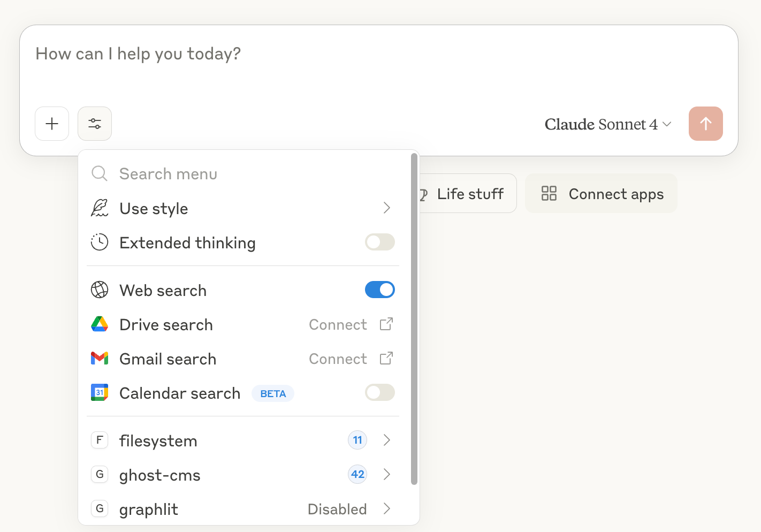The image size is (761, 532).
Task: Click the G badge icon for graphlit
Action: [100, 508]
